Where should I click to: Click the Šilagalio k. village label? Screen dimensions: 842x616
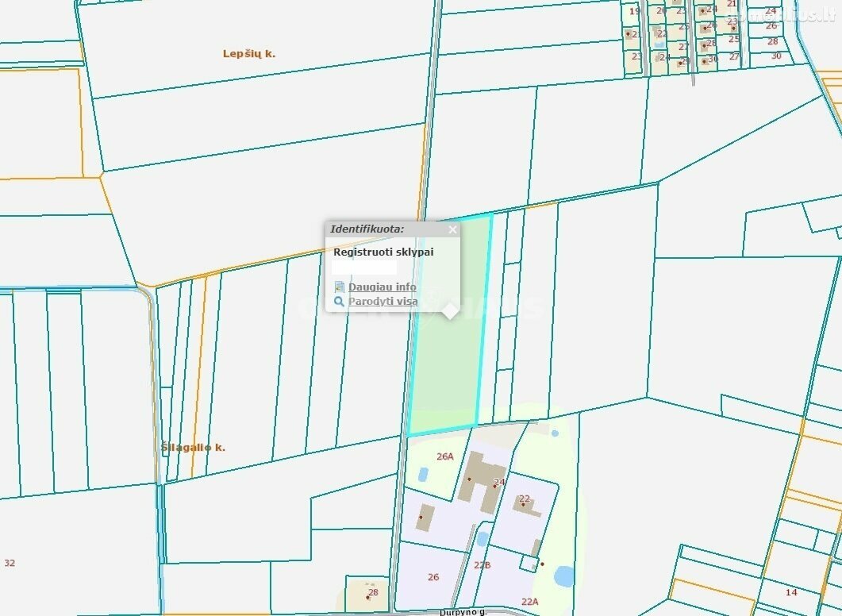tap(193, 448)
